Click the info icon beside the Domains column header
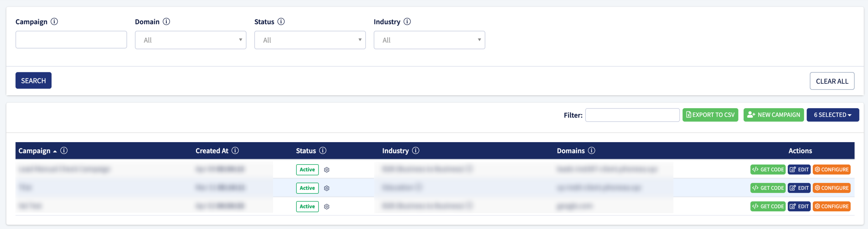Image resolution: width=868 pixels, height=229 pixels. click(x=591, y=151)
